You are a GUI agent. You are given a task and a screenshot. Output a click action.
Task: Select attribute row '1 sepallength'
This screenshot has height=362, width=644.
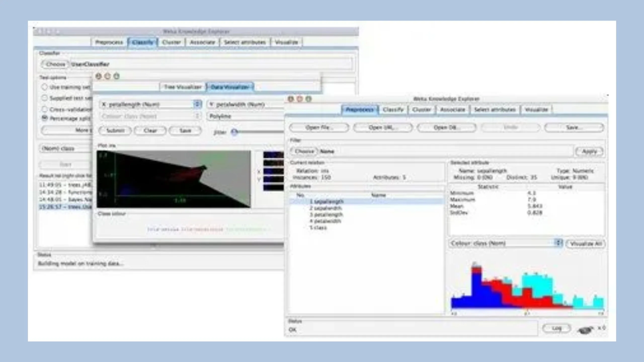click(367, 202)
